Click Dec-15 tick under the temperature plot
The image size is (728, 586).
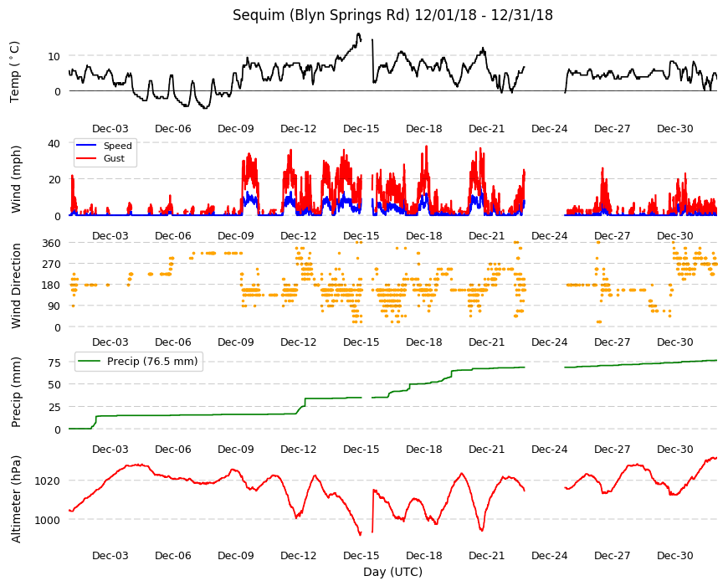click(361, 129)
